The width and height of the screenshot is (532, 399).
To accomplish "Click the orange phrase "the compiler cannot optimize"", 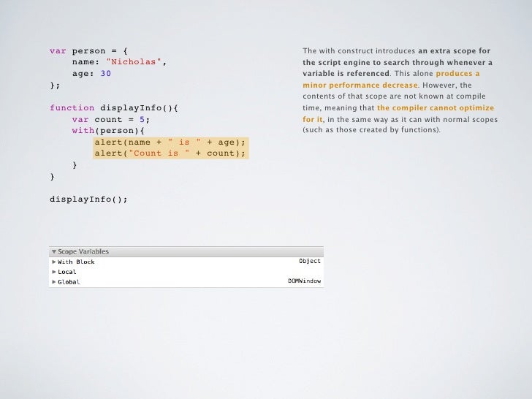I will point(436,108).
